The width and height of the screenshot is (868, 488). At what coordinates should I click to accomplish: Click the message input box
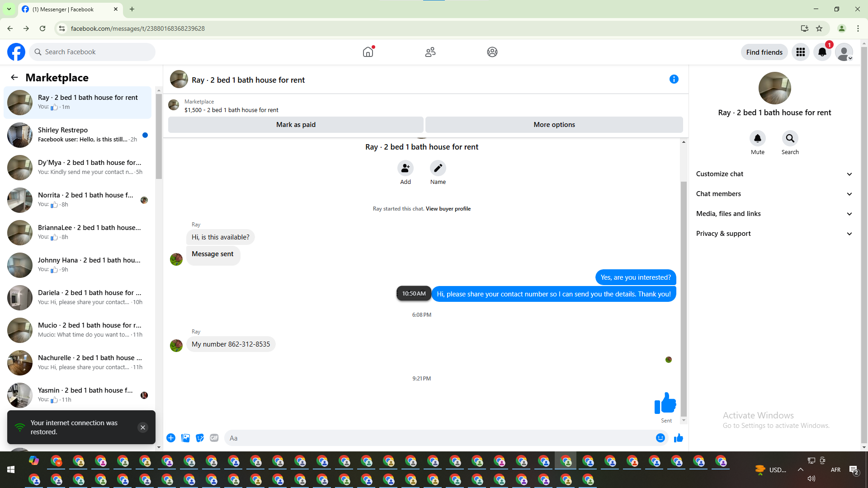pos(439,438)
